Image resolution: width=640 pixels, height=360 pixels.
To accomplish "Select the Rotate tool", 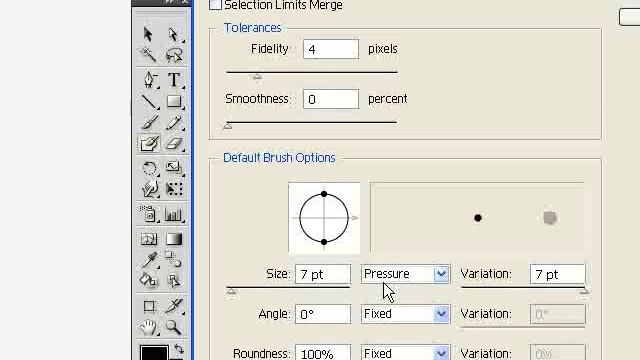I will 149,168.
